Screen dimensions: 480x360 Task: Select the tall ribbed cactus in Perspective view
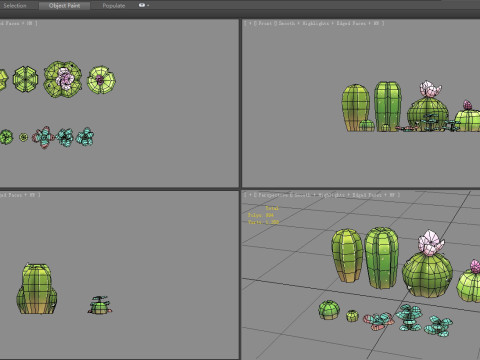coord(382,258)
